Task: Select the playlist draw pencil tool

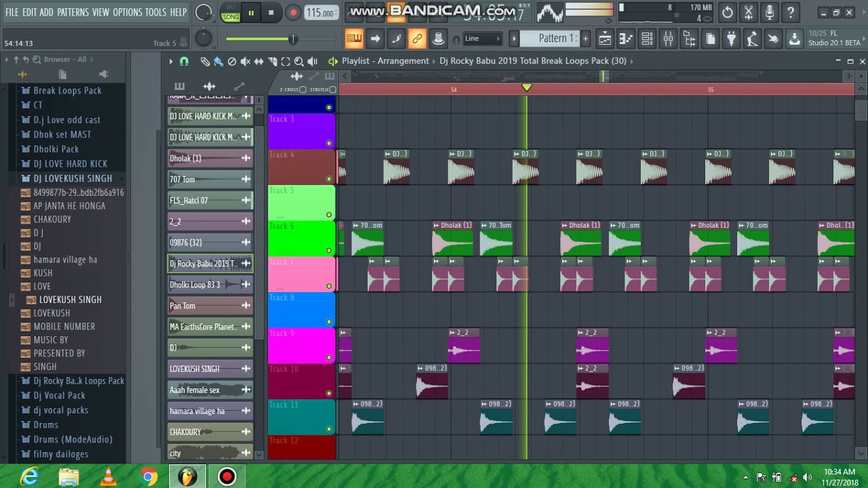Action: coord(205,61)
